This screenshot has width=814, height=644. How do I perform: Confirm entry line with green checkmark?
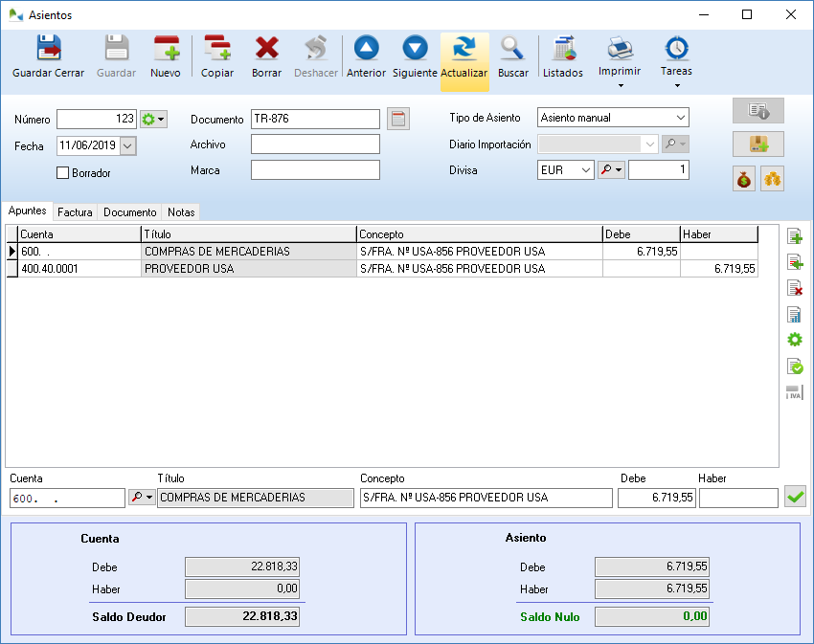[x=795, y=497]
